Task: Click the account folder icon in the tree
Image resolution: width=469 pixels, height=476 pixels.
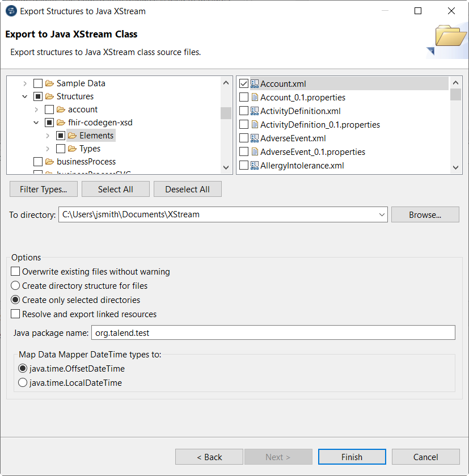Action: click(x=60, y=109)
